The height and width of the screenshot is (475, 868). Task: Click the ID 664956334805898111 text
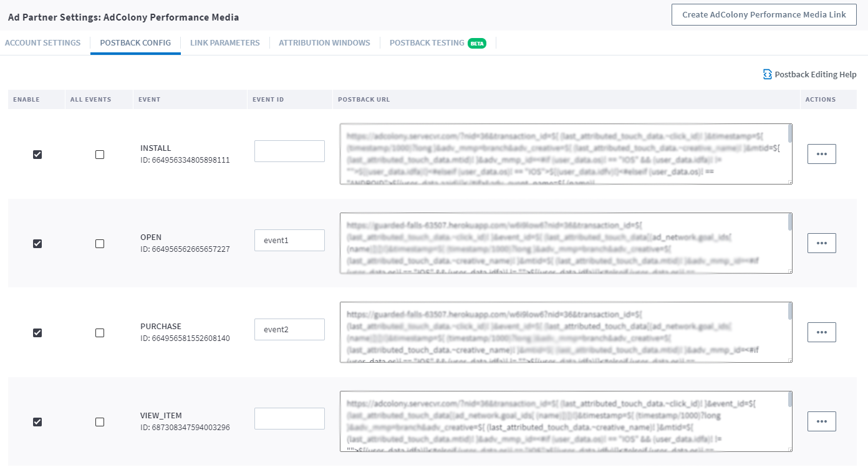tap(185, 160)
